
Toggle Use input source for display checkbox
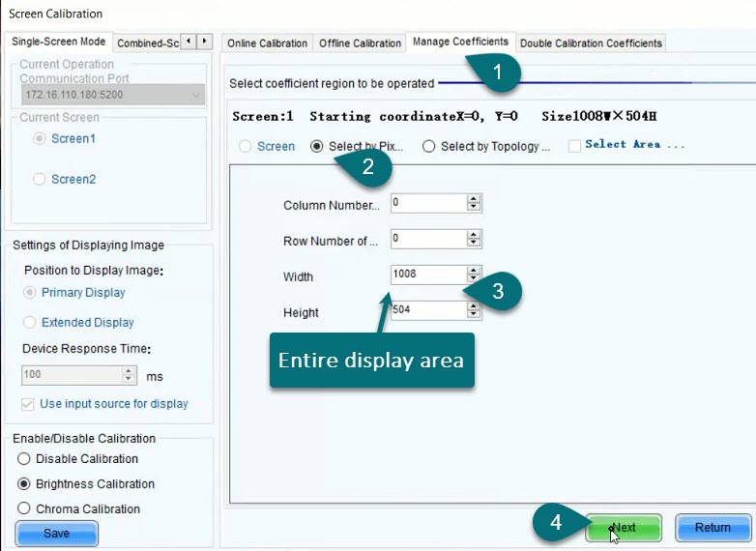27,403
